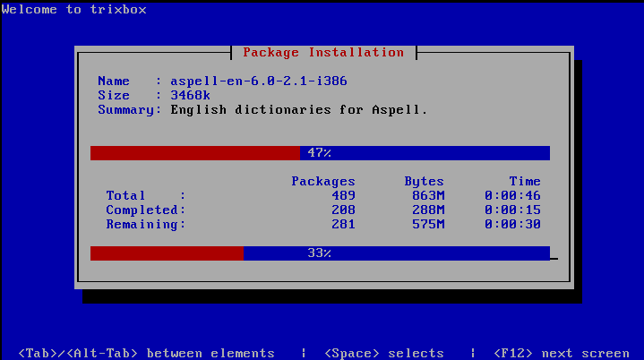Click total bytes value '863M'

(428, 195)
